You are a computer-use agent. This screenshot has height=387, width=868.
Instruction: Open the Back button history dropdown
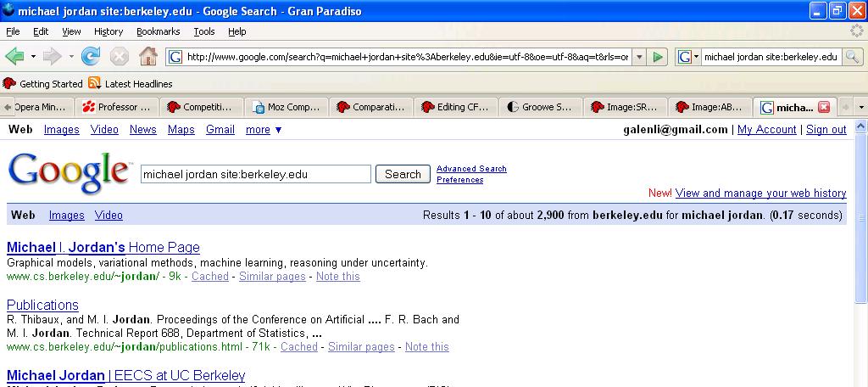tap(33, 57)
